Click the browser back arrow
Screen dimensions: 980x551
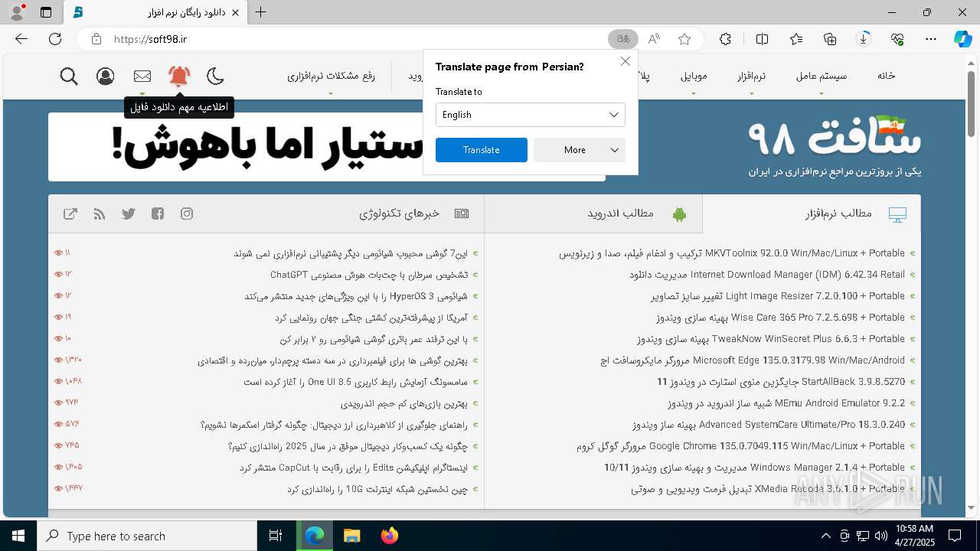[x=21, y=39]
